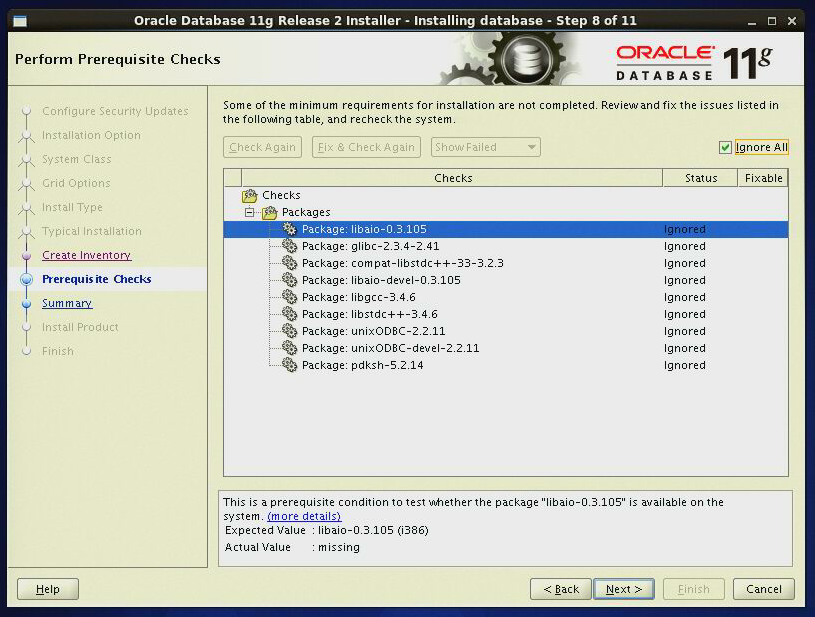Cancel the installation
The image size is (815, 617).
point(764,589)
